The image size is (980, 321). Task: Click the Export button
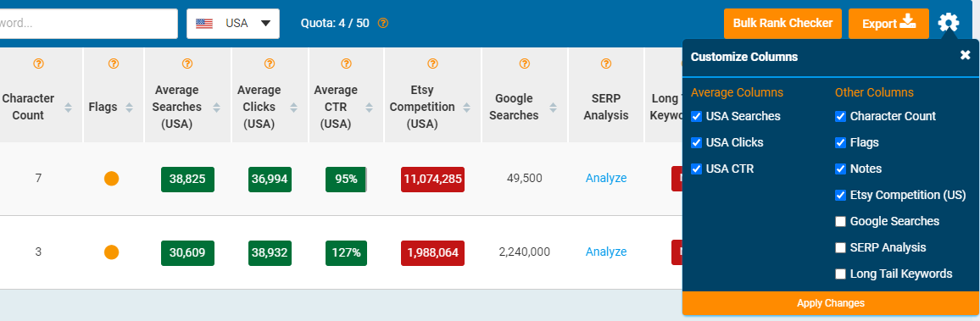coord(888,24)
